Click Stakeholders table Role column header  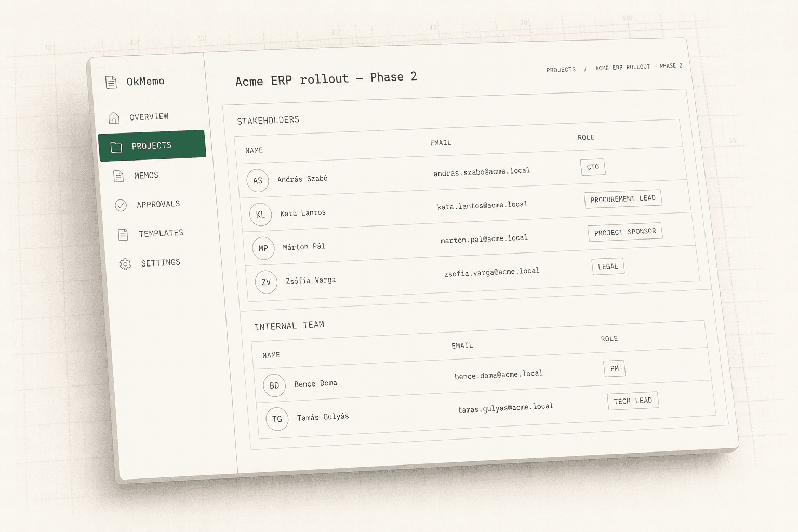click(x=586, y=138)
